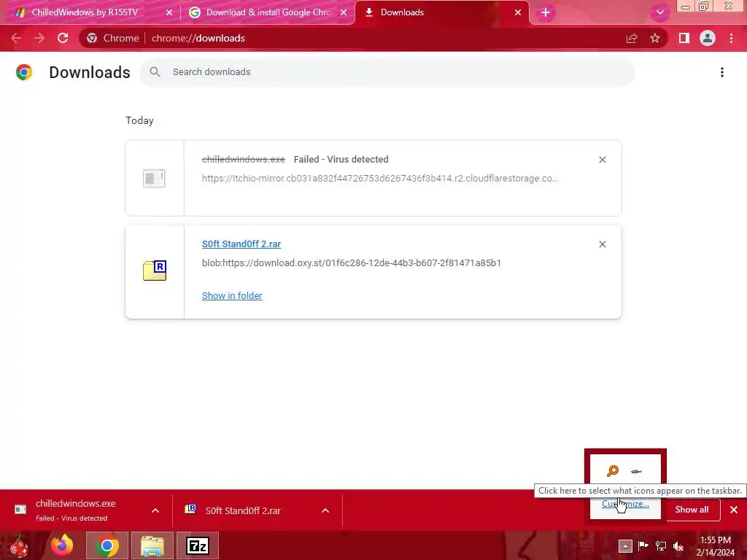The height and width of the screenshot is (560, 747).
Task: Click the search magnifier icon
Action: point(155,72)
